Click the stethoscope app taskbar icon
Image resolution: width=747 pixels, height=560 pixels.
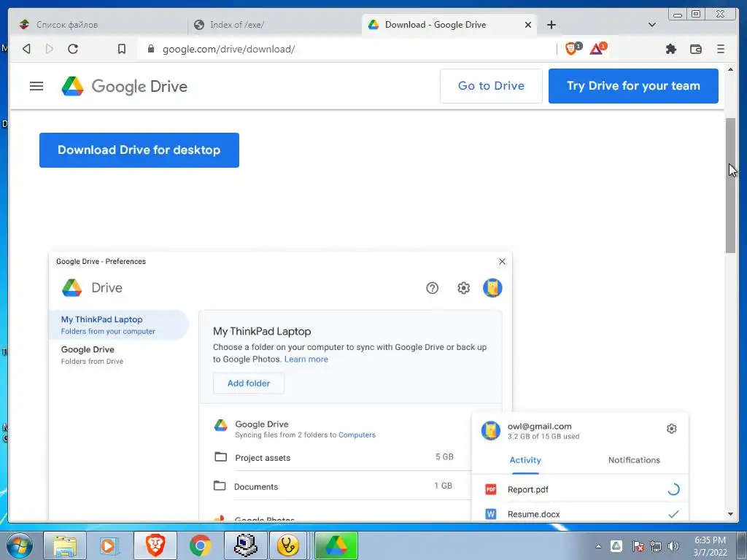pyautogui.click(x=287, y=545)
